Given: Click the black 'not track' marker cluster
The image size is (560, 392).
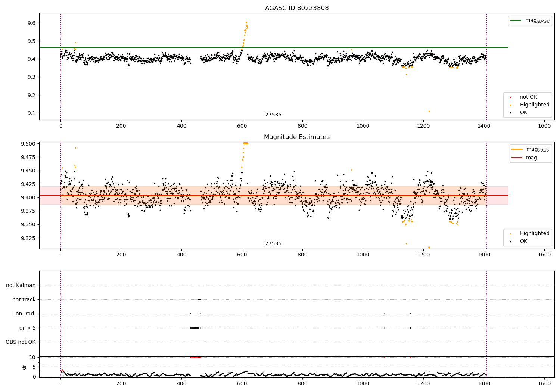Looking at the screenshot, I should click(x=199, y=299).
